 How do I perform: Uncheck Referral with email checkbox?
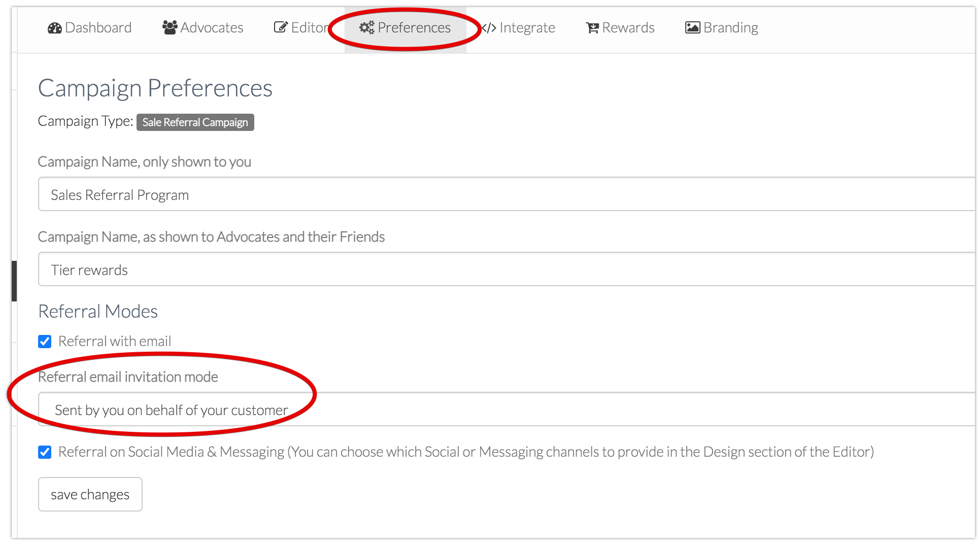click(45, 342)
